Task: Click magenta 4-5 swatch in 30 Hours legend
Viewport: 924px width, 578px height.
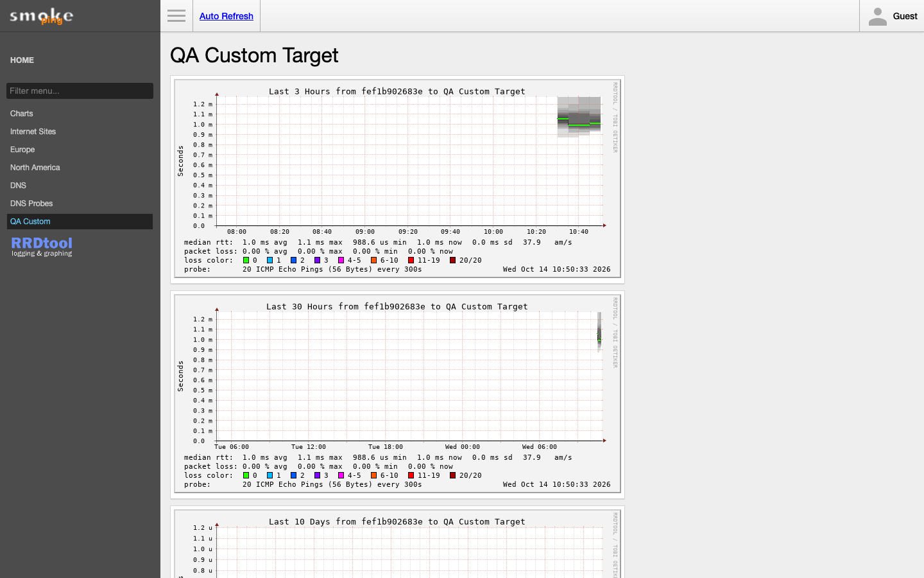Action: 341,475
